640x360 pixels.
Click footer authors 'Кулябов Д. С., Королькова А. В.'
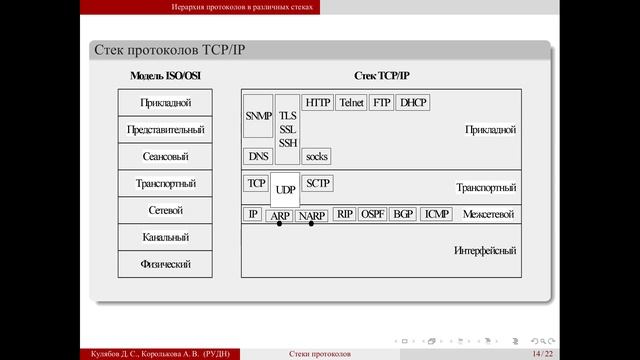(146, 354)
